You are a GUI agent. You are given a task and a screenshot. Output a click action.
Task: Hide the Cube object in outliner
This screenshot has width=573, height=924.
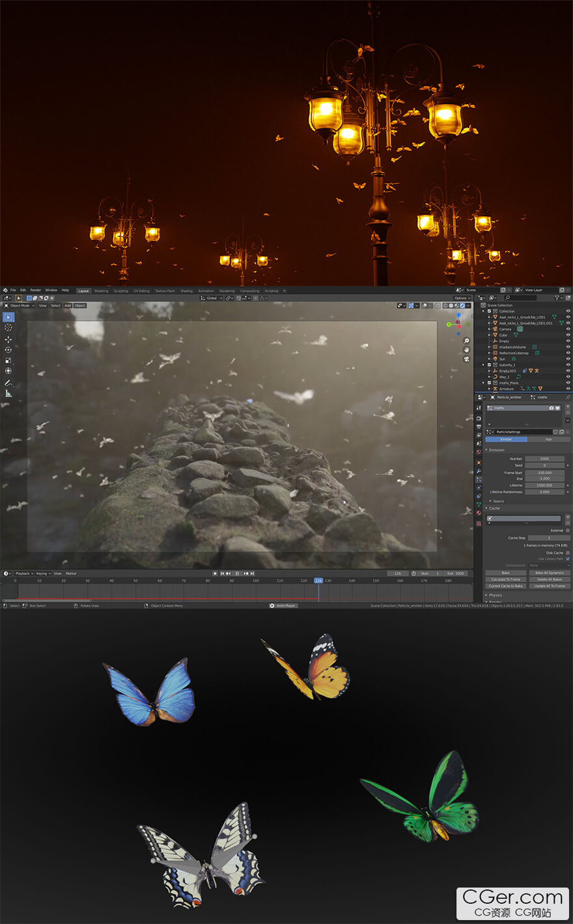[568, 335]
